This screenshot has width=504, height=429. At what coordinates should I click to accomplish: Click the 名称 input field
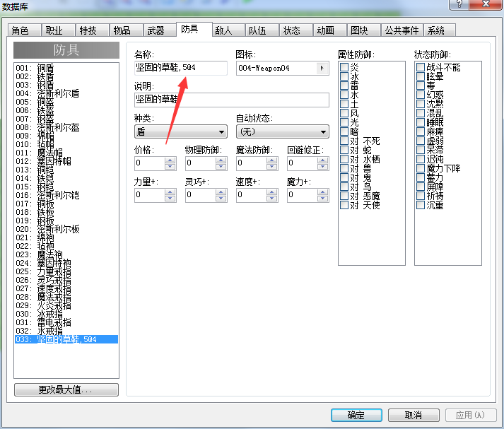point(181,68)
